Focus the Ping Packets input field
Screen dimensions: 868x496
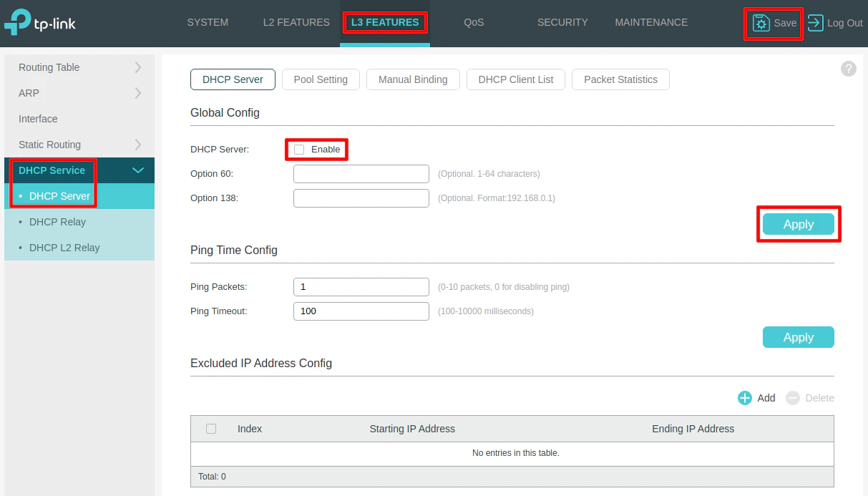pyautogui.click(x=361, y=287)
